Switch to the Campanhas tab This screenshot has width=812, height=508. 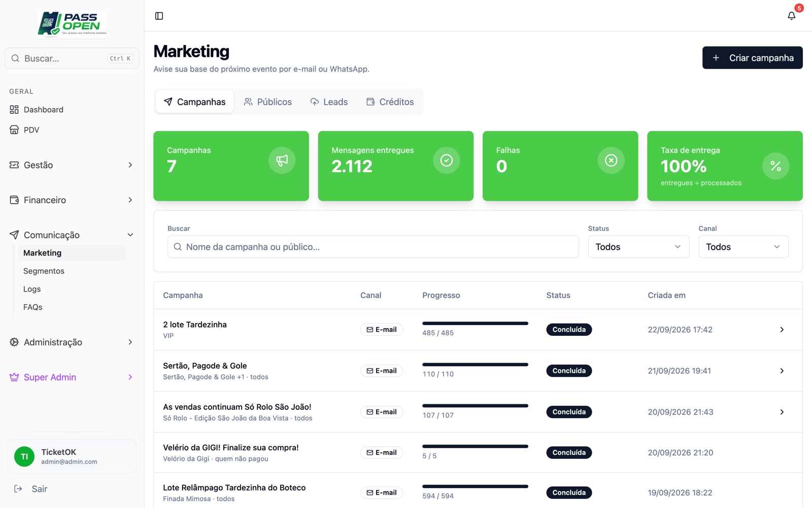click(x=194, y=102)
